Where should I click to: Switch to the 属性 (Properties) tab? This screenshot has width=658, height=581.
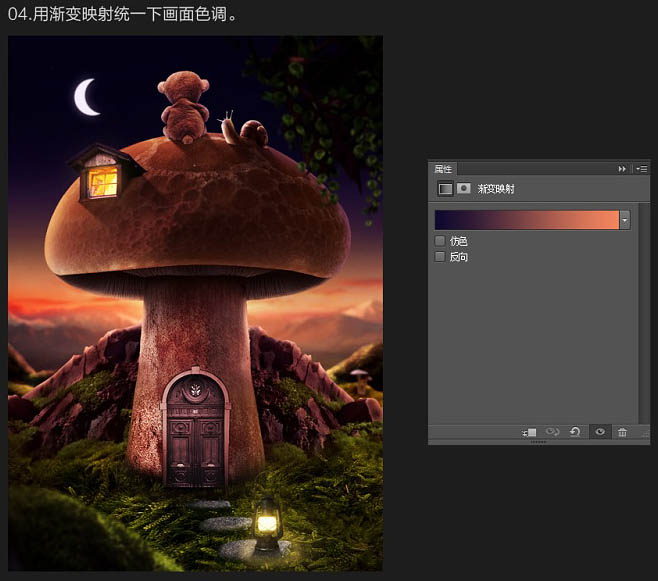pyautogui.click(x=443, y=169)
